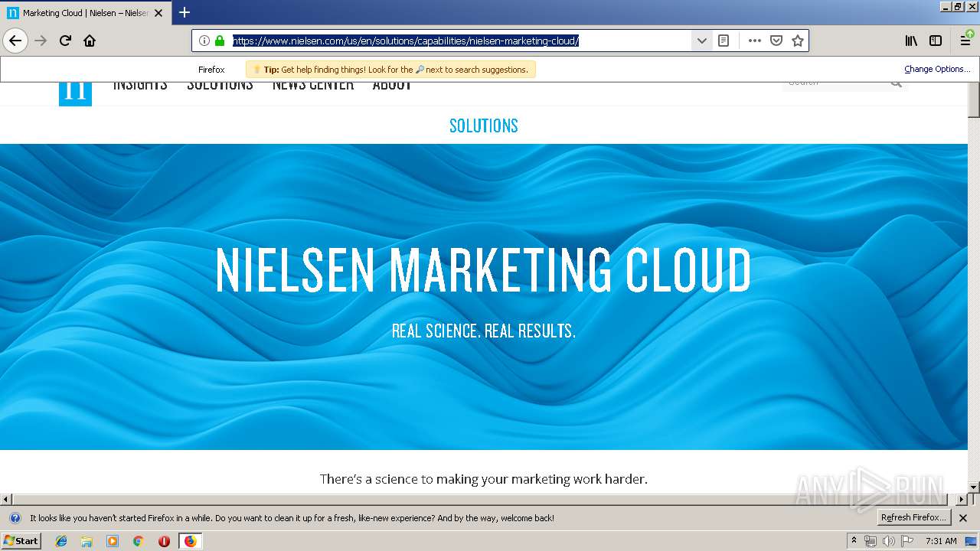The image size is (980, 551).
Task: Click the Firefox taskbar button
Action: pyautogui.click(x=190, y=541)
